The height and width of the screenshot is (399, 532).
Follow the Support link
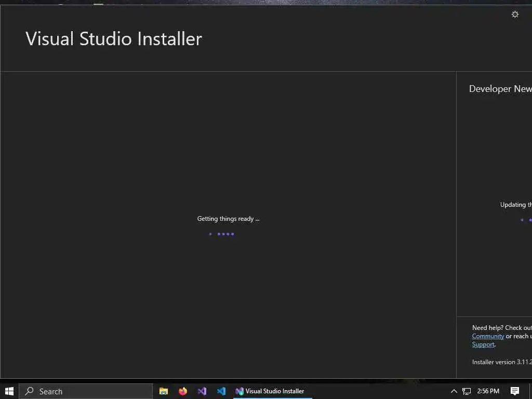click(483, 344)
